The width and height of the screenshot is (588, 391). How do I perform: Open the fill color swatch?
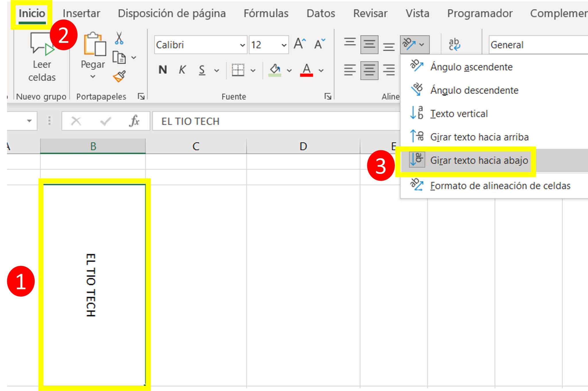[275, 69]
